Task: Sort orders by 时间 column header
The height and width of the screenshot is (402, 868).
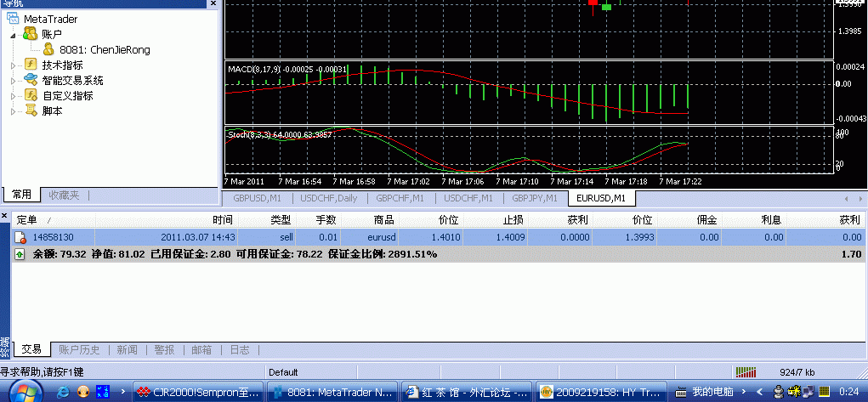Action: click(x=222, y=220)
